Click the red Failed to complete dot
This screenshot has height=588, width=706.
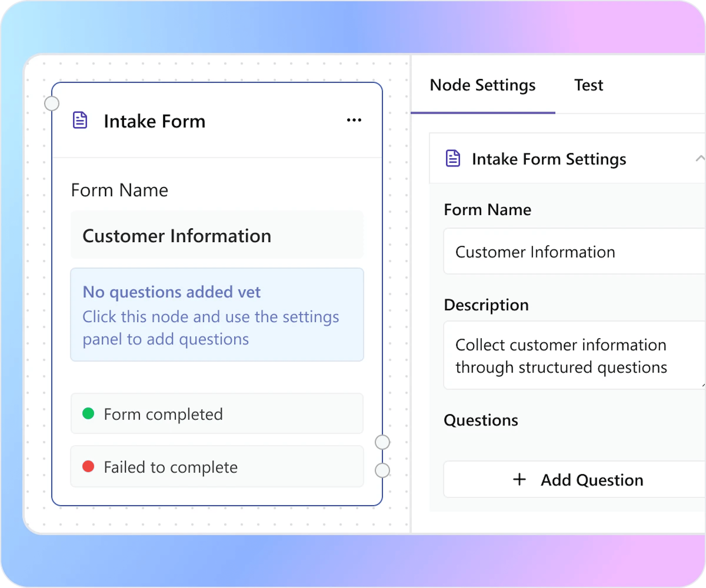pyautogui.click(x=88, y=466)
